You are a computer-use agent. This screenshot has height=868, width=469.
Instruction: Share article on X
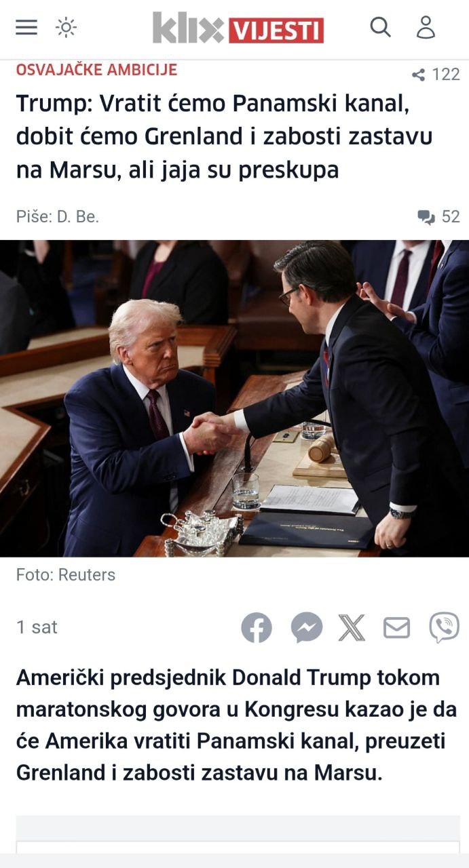pyautogui.click(x=352, y=627)
